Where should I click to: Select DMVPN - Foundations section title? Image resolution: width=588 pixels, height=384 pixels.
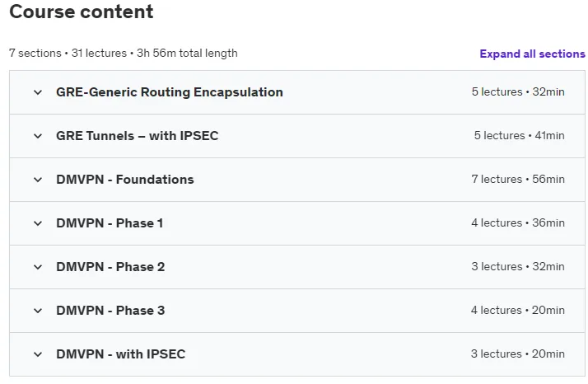pos(125,180)
